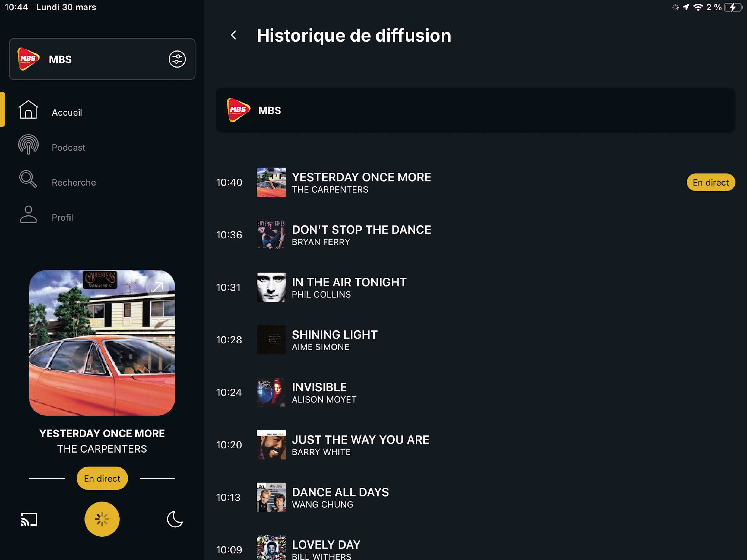The image size is (747, 560).
Task: Click artist name AIME SIMONE
Action: [321, 347]
